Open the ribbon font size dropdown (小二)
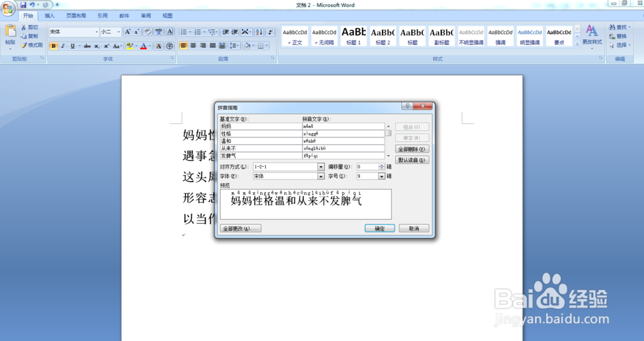 [118, 32]
